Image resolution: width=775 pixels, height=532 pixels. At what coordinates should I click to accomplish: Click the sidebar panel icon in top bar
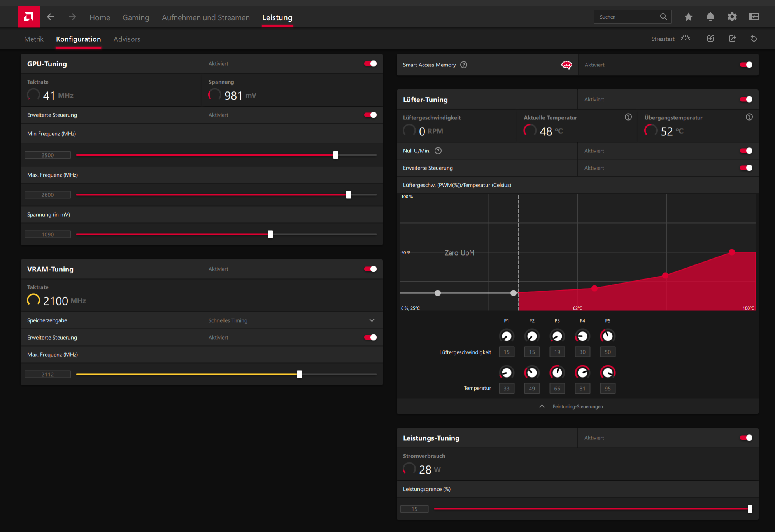(754, 17)
